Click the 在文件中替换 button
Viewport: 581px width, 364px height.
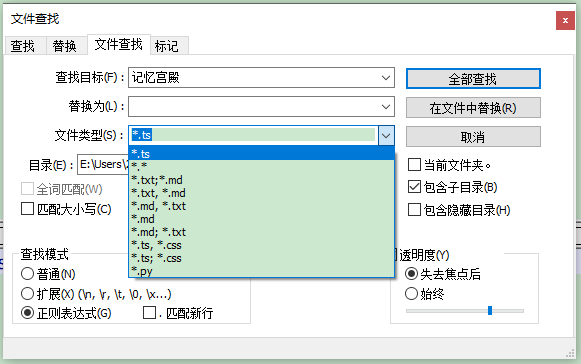pos(473,108)
